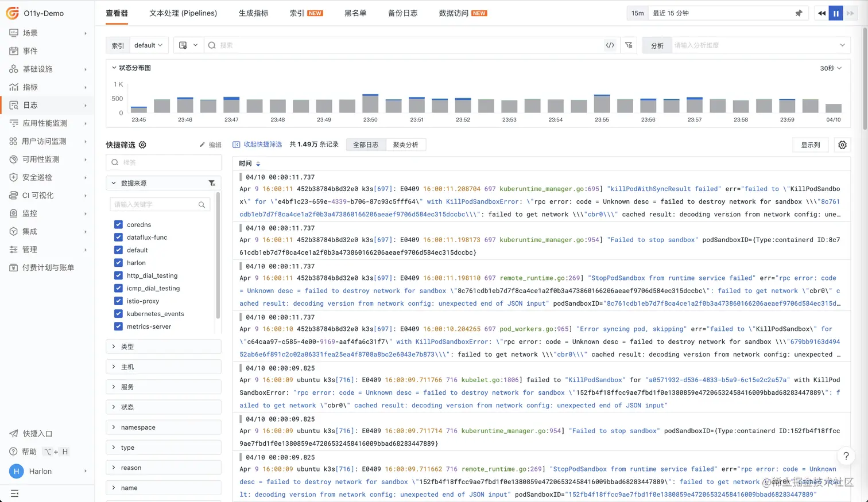Switch to the 文本处理 (Pipelines) tab
The image size is (868, 502).
pos(183,13)
